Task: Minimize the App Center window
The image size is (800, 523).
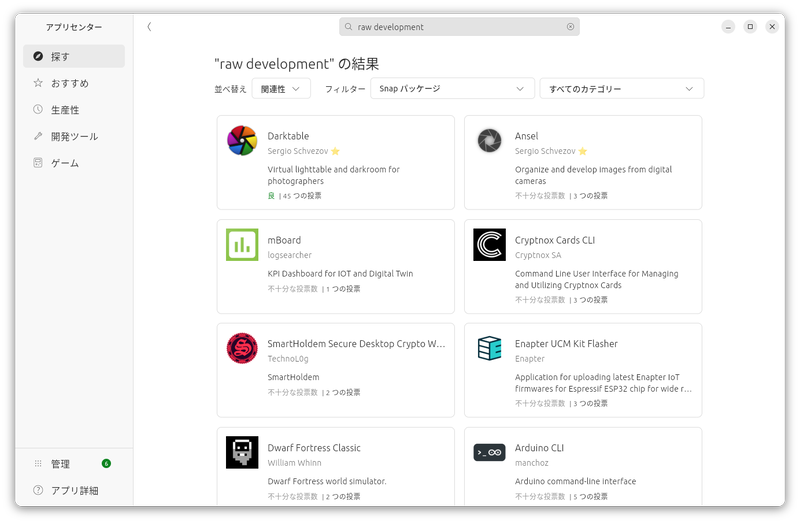Action: pyautogui.click(x=728, y=27)
